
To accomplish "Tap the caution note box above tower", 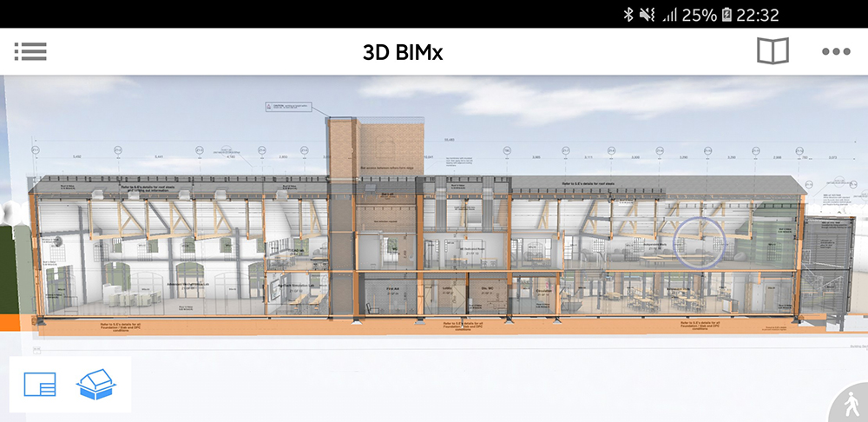I will [x=287, y=108].
